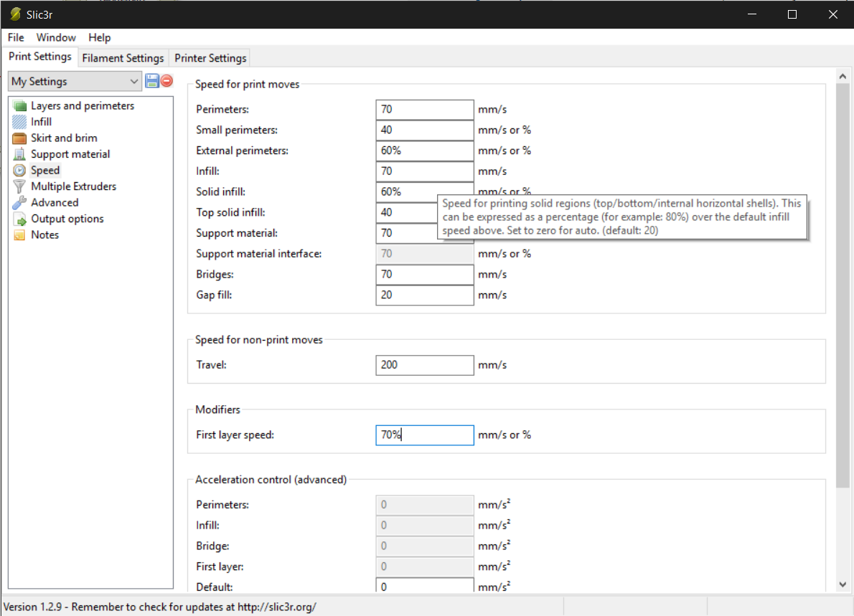Viewport: 854px width, 616px height.
Task: Switch to the Print Settings tab
Action: coord(39,57)
